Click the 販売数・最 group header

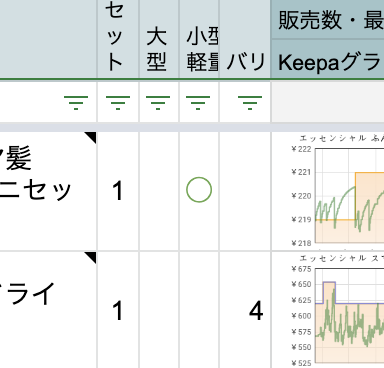(x=328, y=19)
